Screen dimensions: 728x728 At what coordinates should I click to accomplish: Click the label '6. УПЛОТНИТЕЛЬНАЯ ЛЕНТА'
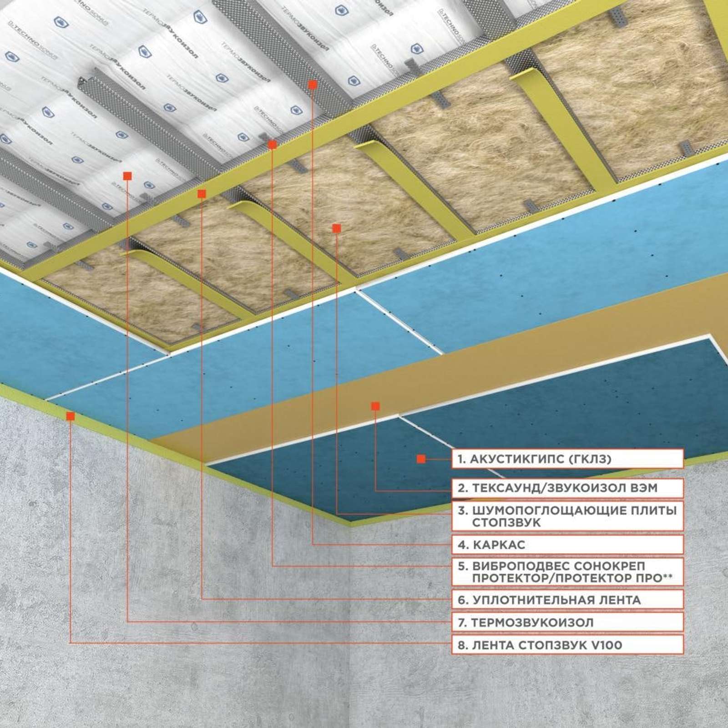coord(567,600)
